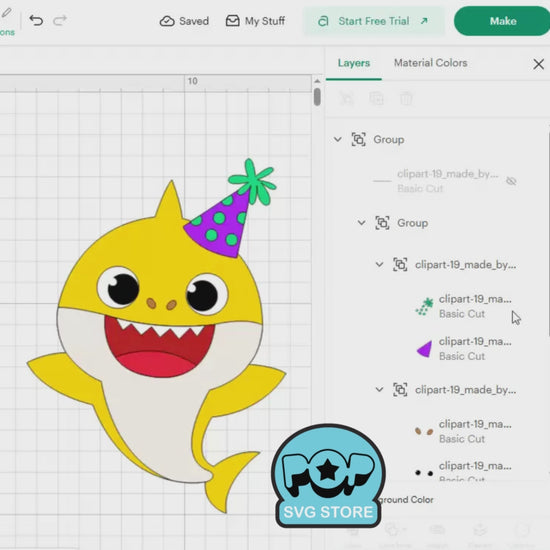Undo the last action

coord(36,21)
